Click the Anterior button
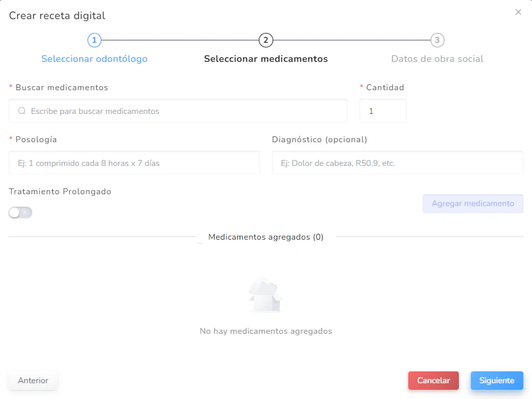Screen dimensions: 532x399 [33, 381]
